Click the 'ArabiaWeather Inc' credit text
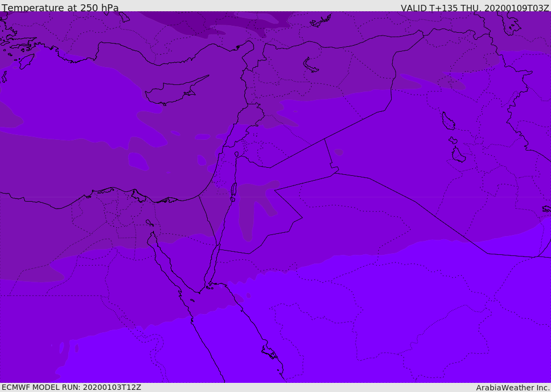The height and width of the screenshot is (392, 551). pos(513,388)
